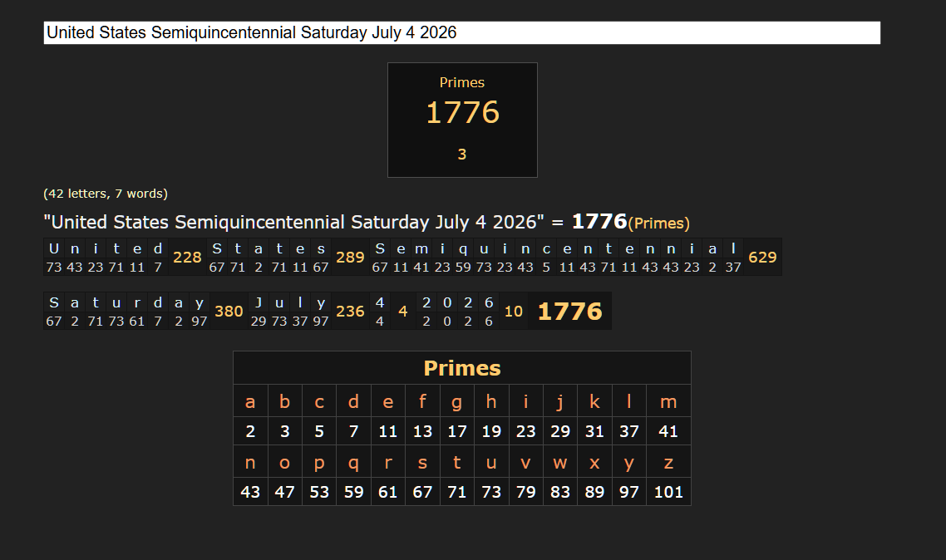
Task: Click the reduced digit 3 in the Primes box
Action: (x=462, y=155)
